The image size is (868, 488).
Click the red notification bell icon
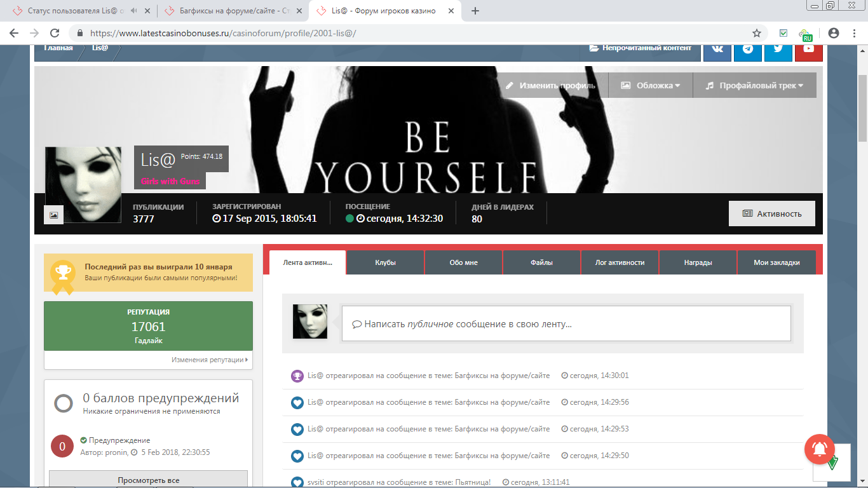click(x=819, y=449)
